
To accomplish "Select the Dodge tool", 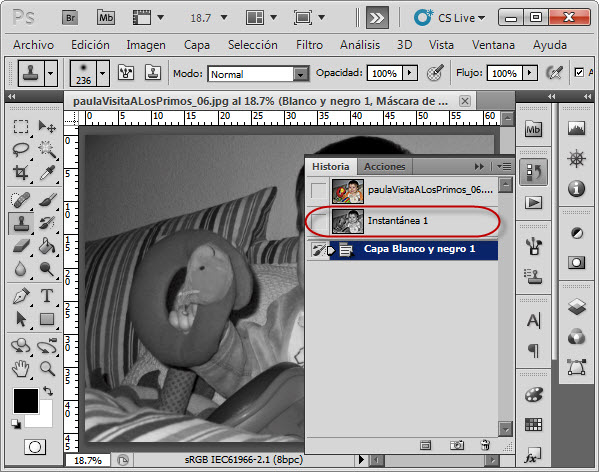I will point(47,269).
